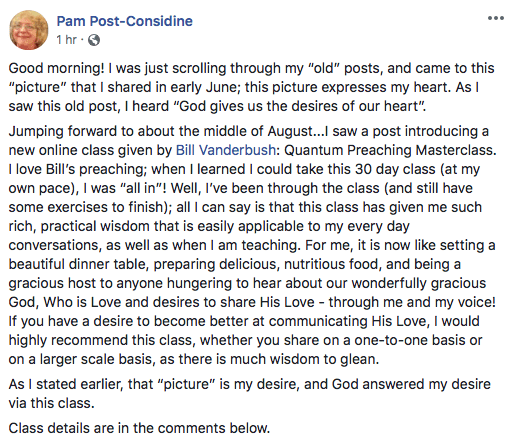Click the line 'Class details are in the comments below.'
This screenshot has height=441, width=505.
coord(139,428)
